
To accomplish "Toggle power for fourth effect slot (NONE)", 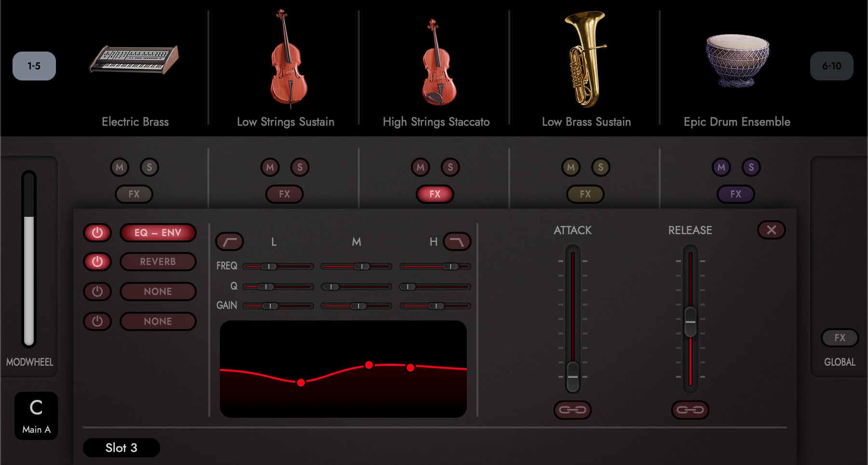I will pyautogui.click(x=97, y=321).
